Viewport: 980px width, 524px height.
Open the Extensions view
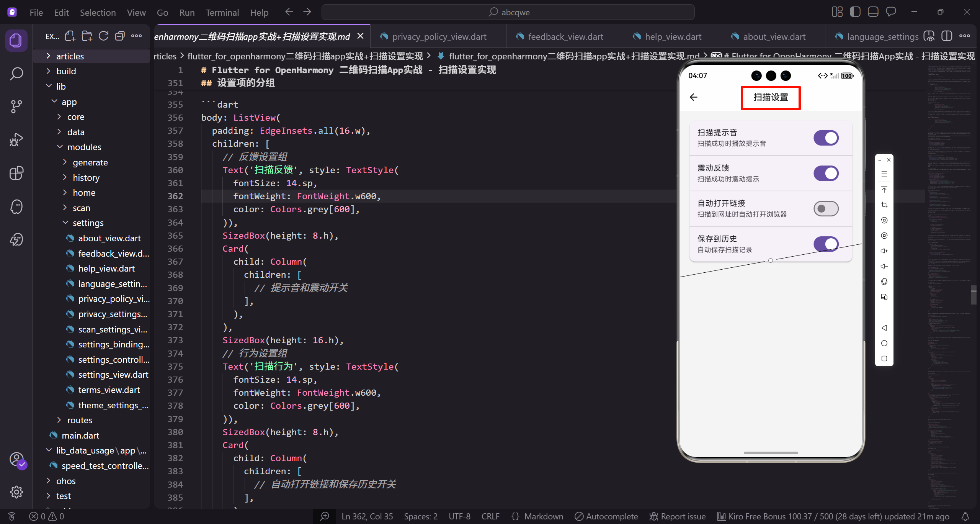pyautogui.click(x=16, y=173)
